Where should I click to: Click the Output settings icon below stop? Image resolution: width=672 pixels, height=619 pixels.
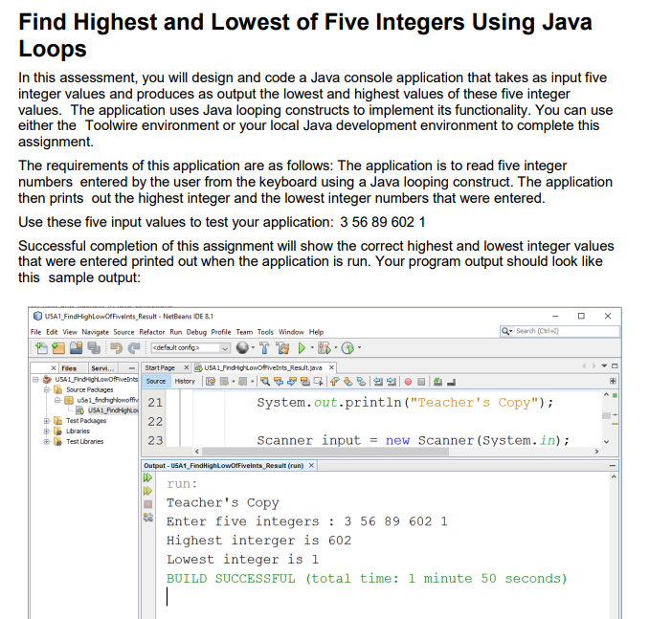click(147, 518)
